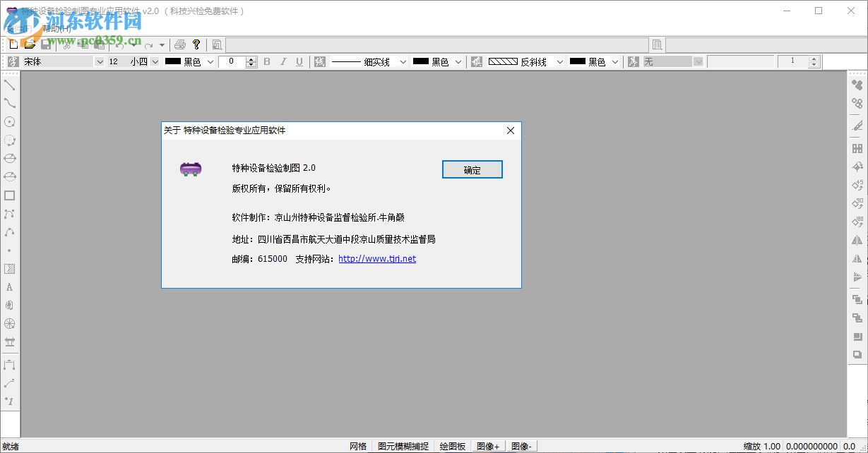Click the Open file icon
This screenshot has width=868, height=453.
tap(28, 44)
